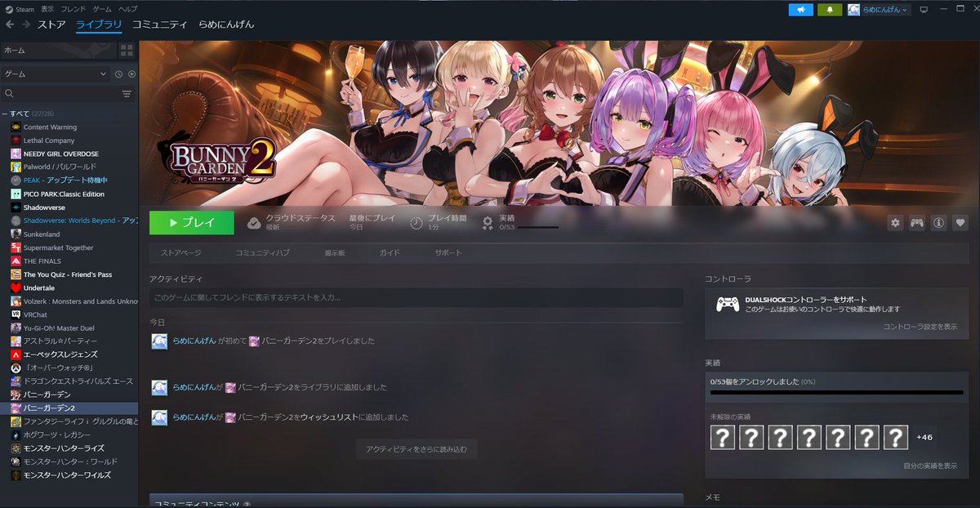Go to the ストアページ tab
This screenshot has height=508, width=980.
[x=180, y=253]
